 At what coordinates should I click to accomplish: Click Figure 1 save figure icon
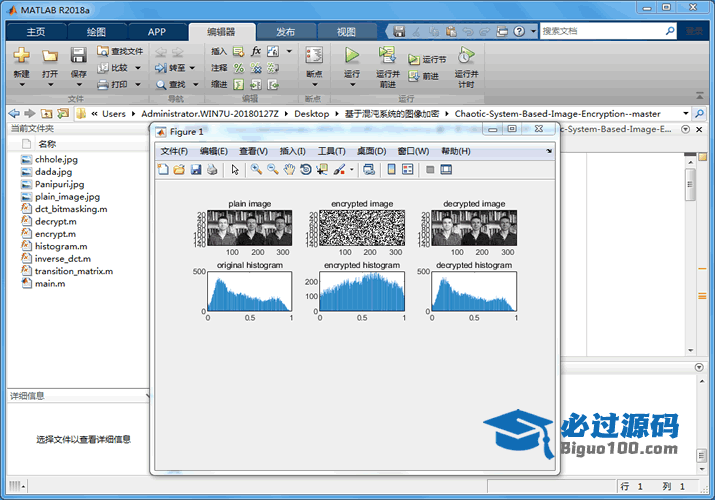click(x=196, y=170)
